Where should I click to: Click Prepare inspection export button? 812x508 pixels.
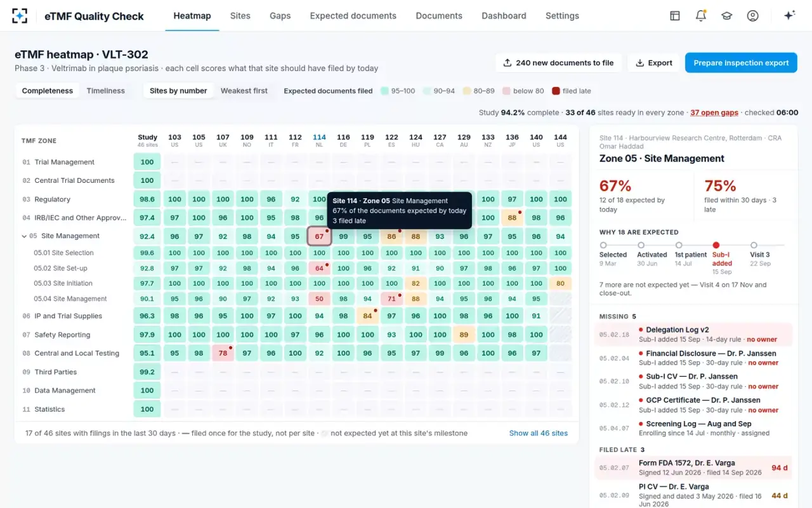tap(741, 63)
